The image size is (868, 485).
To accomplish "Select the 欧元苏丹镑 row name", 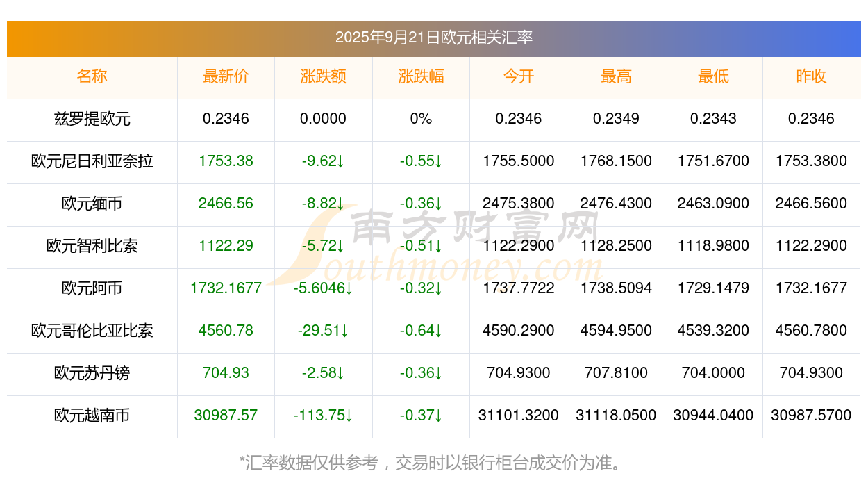I will (x=92, y=373).
